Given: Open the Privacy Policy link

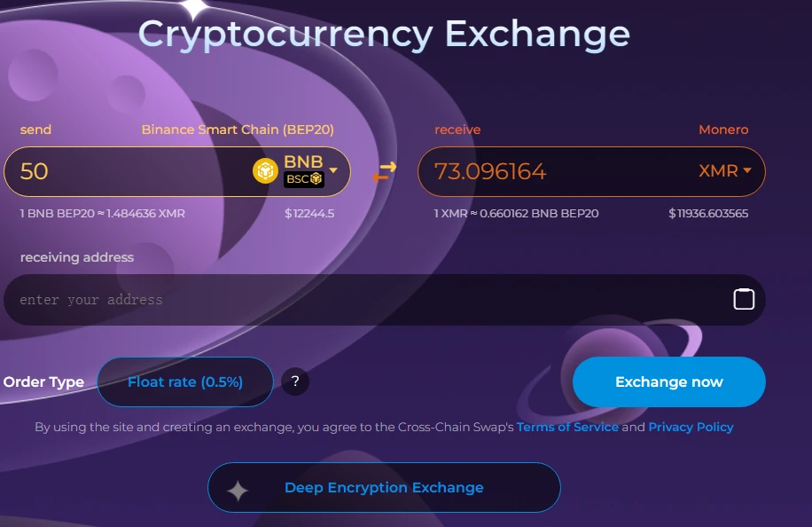Looking at the screenshot, I should (x=691, y=427).
